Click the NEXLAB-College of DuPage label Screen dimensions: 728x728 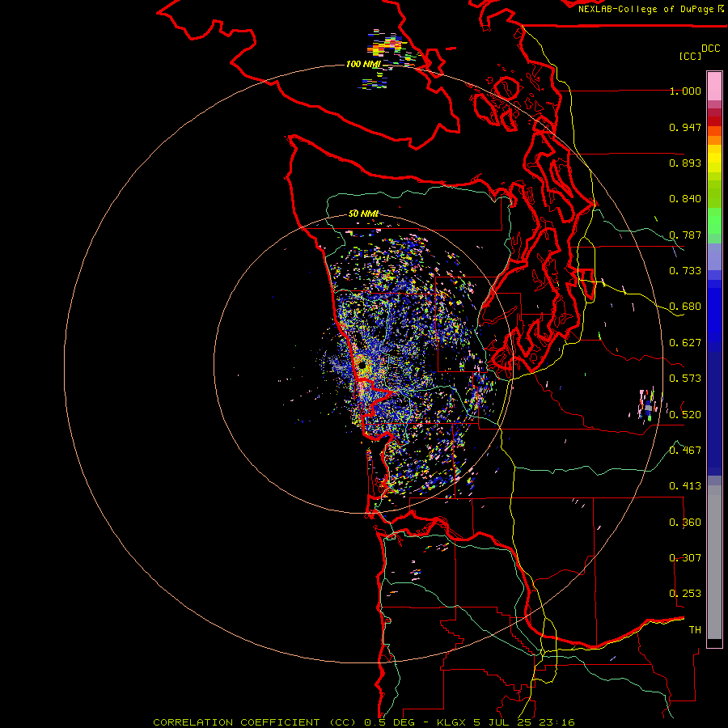point(645,9)
